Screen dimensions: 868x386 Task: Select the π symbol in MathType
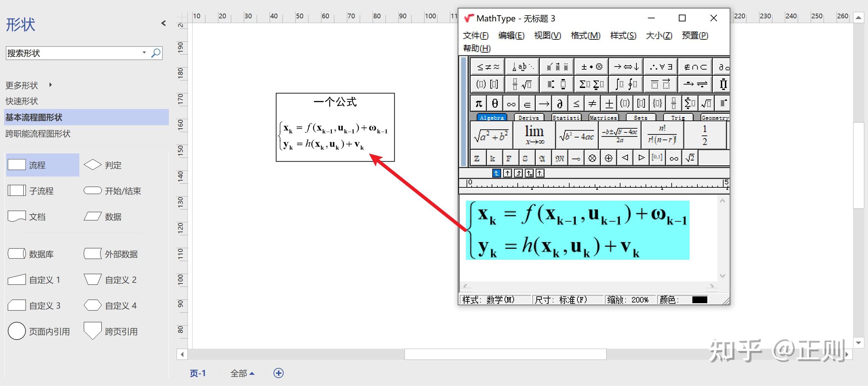pos(478,103)
